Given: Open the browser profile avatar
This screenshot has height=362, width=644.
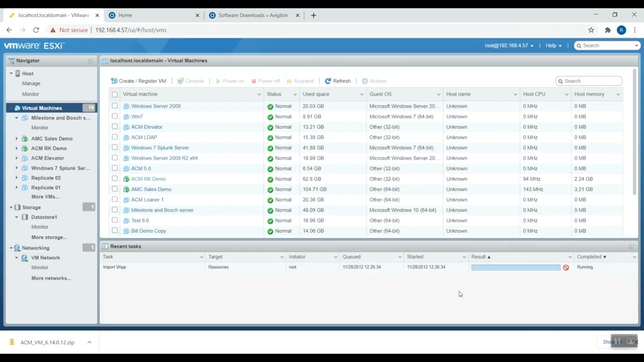Looking at the screenshot, I should point(621,30).
